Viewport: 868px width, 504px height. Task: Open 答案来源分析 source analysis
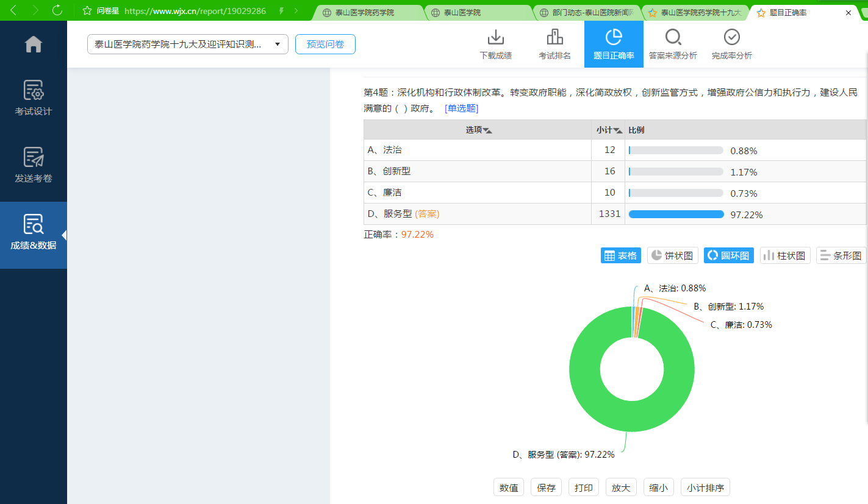(x=673, y=44)
